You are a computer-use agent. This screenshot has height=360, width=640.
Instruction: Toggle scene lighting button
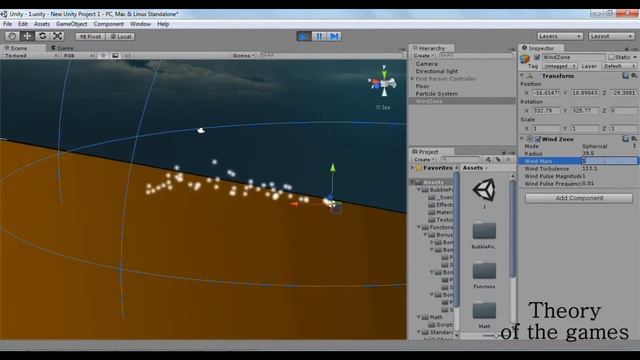[x=103, y=56]
